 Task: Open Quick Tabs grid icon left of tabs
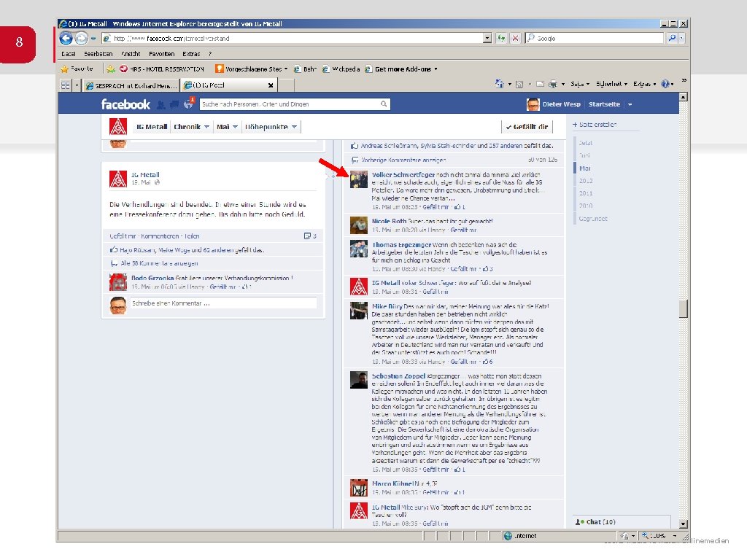coord(65,85)
